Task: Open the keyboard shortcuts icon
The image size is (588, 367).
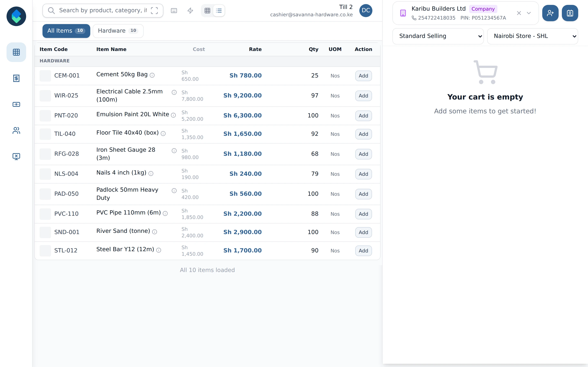Action: click(x=174, y=10)
